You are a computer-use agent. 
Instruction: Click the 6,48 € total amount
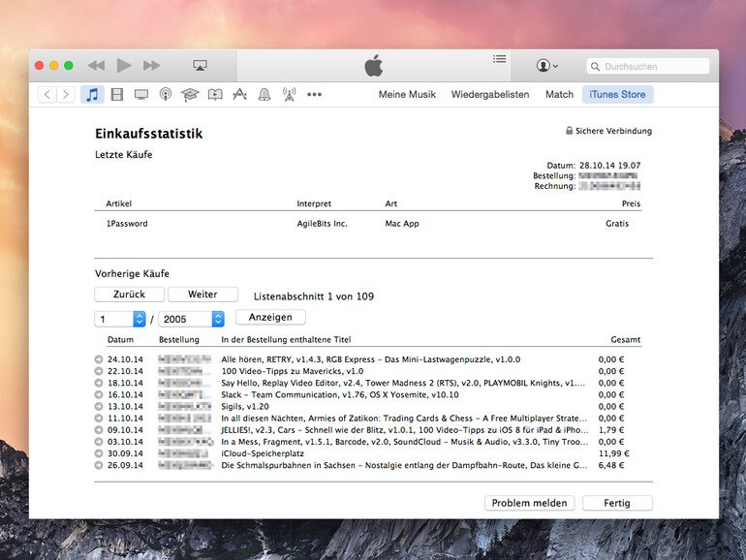pos(611,465)
